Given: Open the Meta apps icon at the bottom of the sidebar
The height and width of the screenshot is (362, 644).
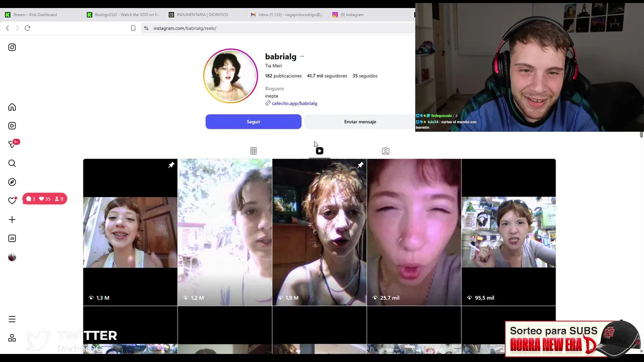Looking at the screenshot, I should (x=12, y=338).
